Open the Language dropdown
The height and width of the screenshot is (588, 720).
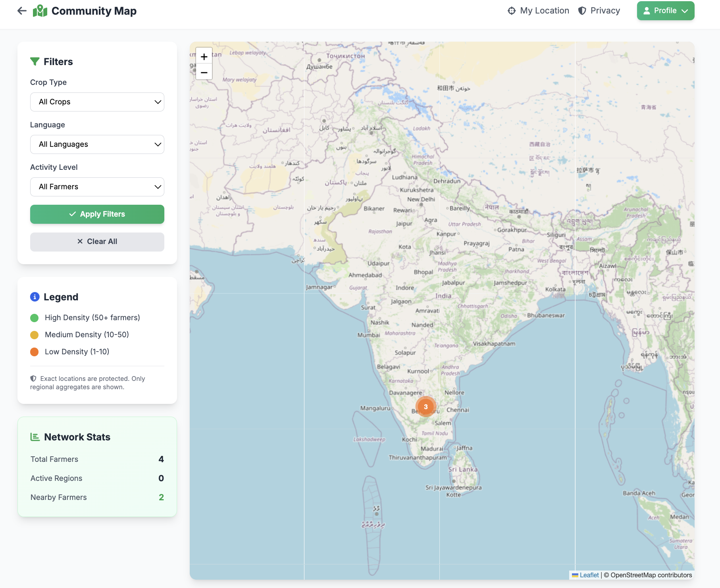click(x=97, y=144)
